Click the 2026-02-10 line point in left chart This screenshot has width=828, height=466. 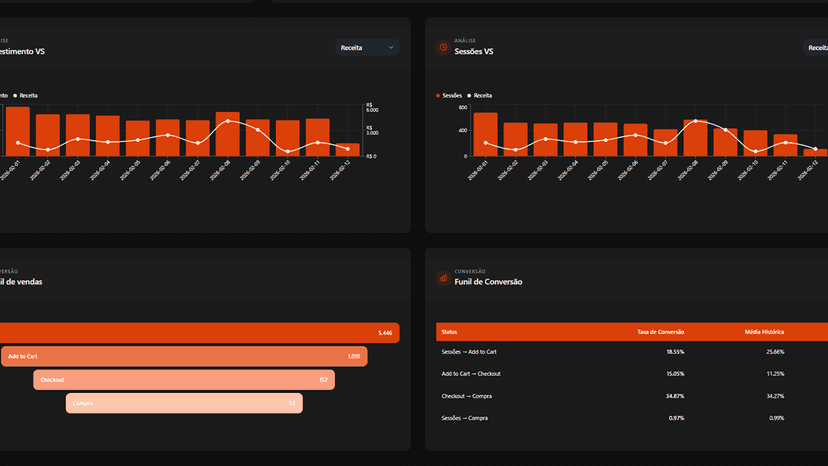(x=288, y=151)
